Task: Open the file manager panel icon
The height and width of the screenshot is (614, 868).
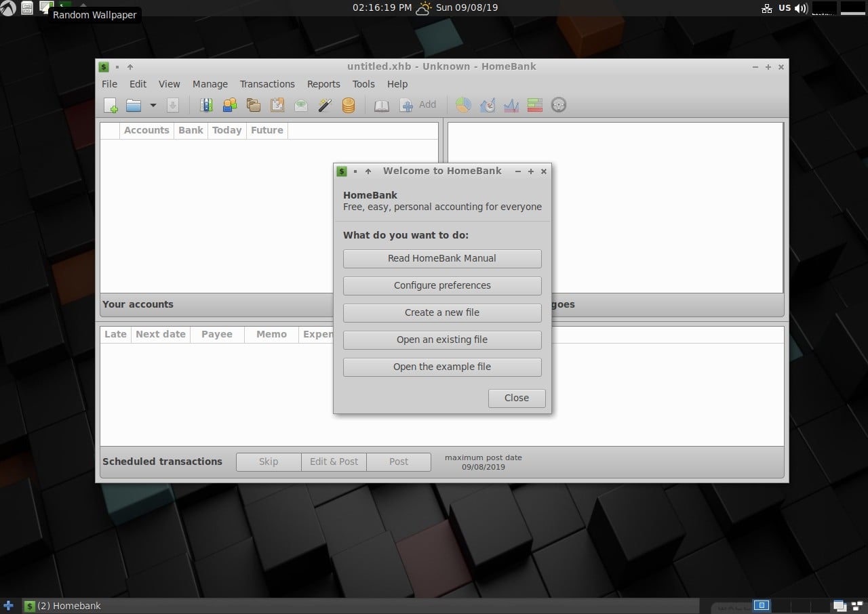Action: [27, 8]
